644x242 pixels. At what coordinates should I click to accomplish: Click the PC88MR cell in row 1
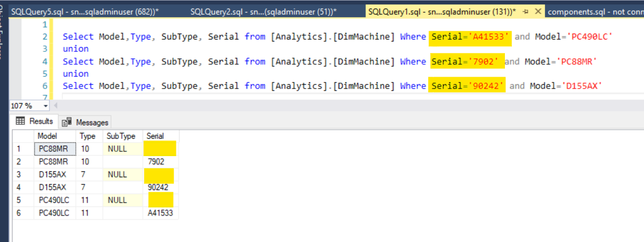[55, 149]
